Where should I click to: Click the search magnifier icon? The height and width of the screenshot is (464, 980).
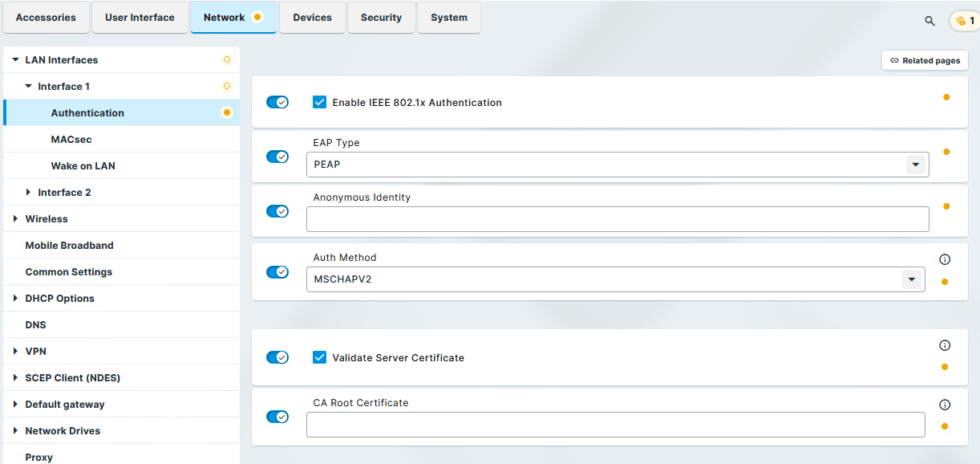(929, 21)
